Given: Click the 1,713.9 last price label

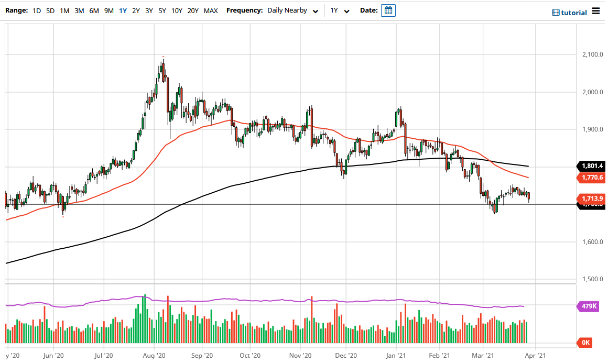Looking at the screenshot, I should (592, 198).
